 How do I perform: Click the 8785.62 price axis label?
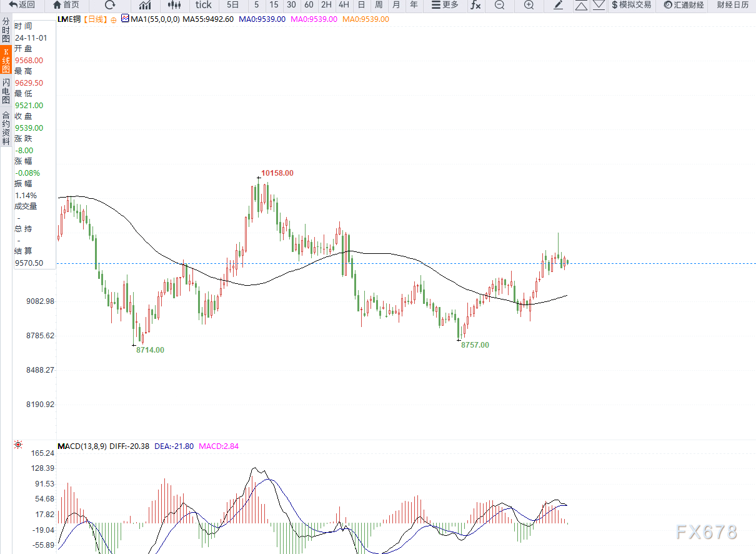coord(41,336)
